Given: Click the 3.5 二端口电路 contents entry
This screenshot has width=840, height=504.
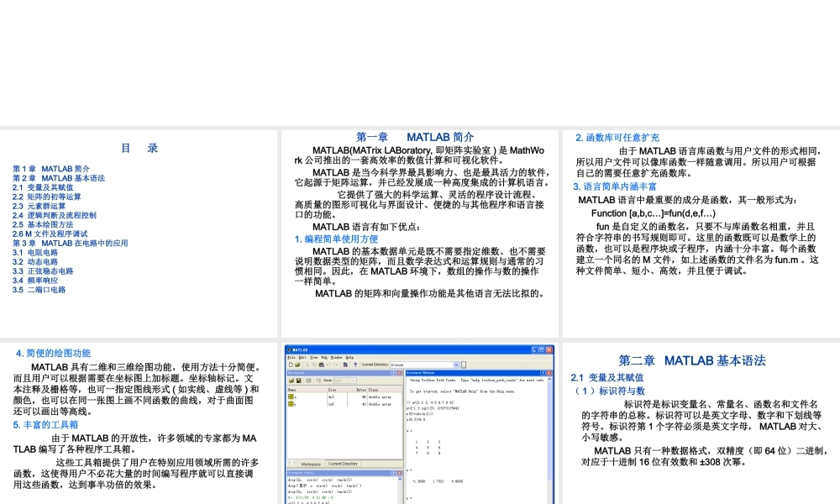Looking at the screenshot, I should (x=39, y=290).
